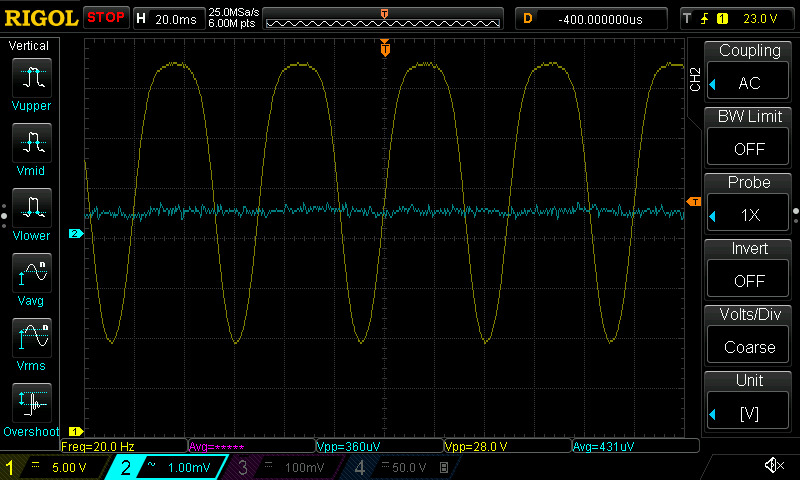Select the Vavg measurement icon
Viewport: 800px width, 480px height.
pos(32,273)
